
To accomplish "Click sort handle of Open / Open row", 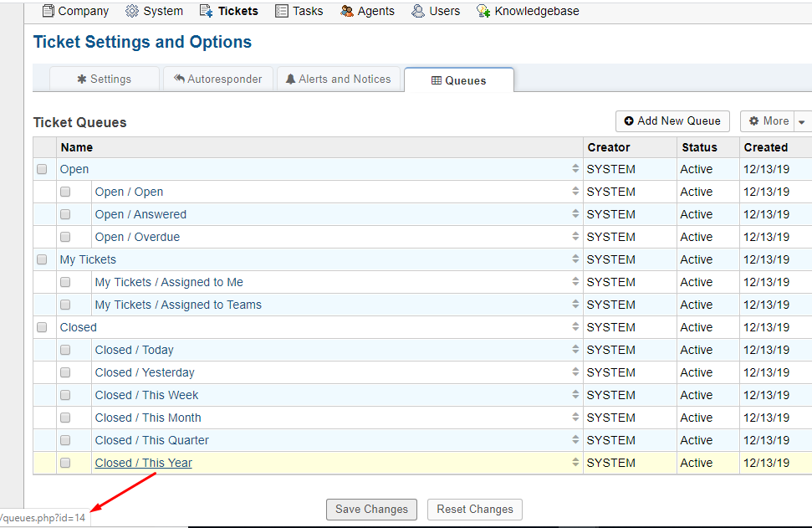I will click(575, 191).
